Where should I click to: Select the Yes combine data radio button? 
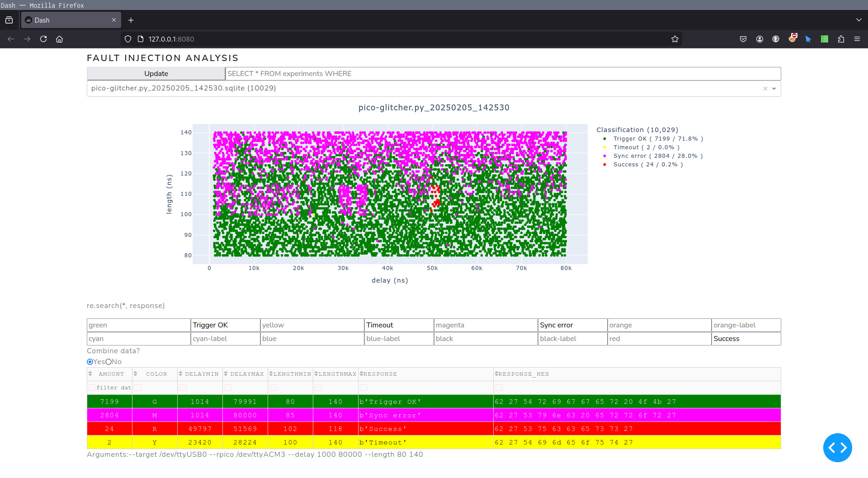click(x=90, y=362)
